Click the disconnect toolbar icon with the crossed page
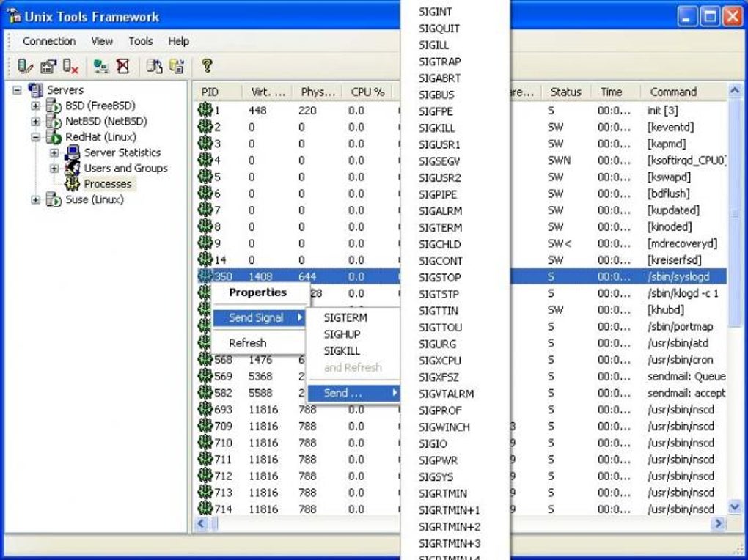This screenshot has height=560, width=748. (x=123, y=66)
